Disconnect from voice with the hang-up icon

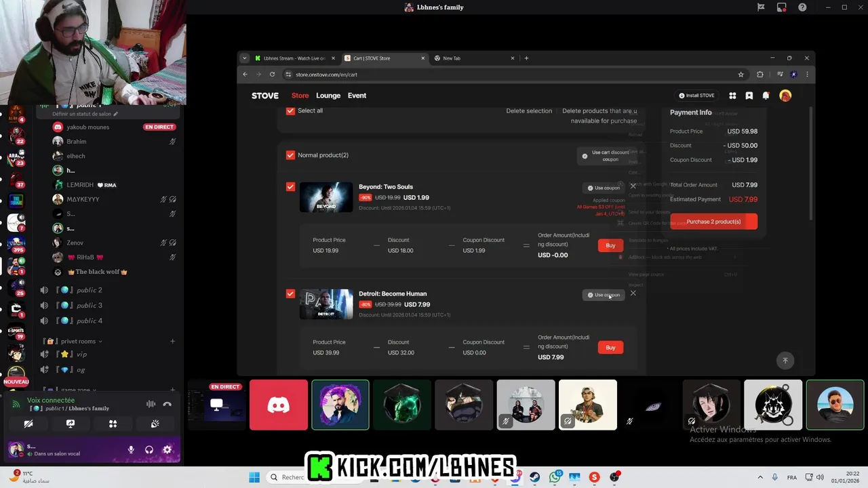(x=167, y=404)
